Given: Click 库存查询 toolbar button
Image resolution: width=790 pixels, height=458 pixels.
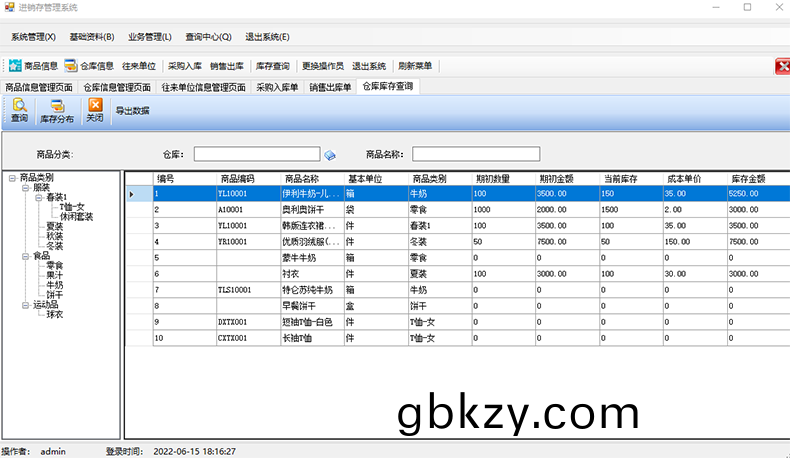Looking at the screenshot, I should [273, 66].
